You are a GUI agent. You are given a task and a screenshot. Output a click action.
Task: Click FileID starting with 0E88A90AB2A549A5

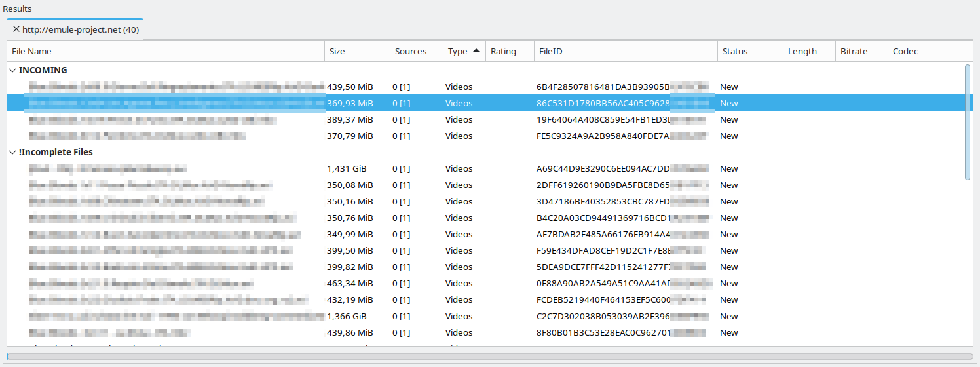click(x=623, y=283)
